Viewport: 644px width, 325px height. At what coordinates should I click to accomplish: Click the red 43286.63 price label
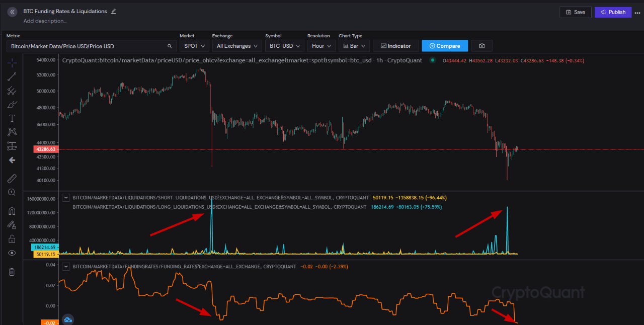point(46,149)
